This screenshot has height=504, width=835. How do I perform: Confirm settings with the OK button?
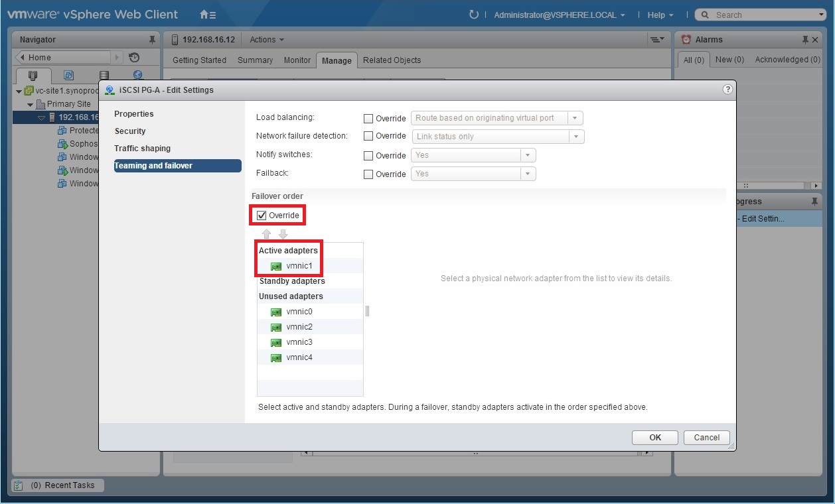(x=654, y=437)
